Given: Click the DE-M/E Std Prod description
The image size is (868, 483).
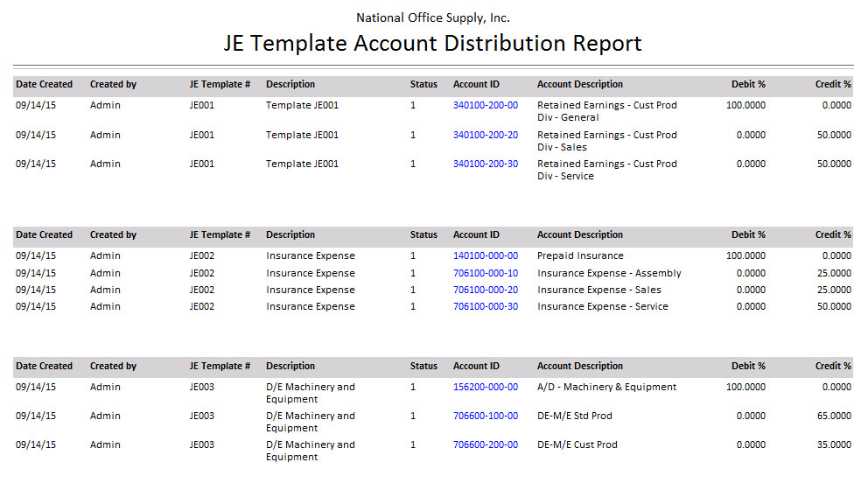Looking at the screenshot, I should (574, 416).
